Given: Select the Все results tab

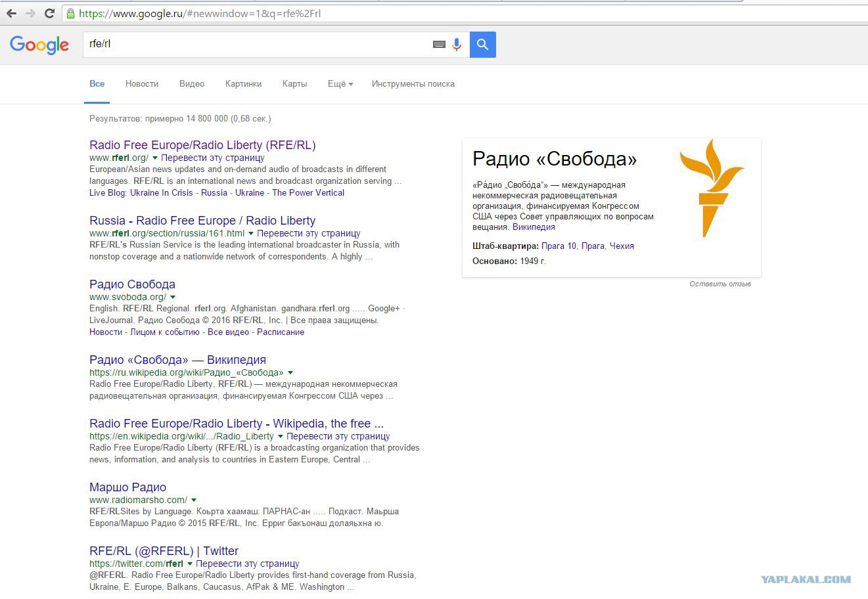Looking at the screenshot, I should (97, 84).
